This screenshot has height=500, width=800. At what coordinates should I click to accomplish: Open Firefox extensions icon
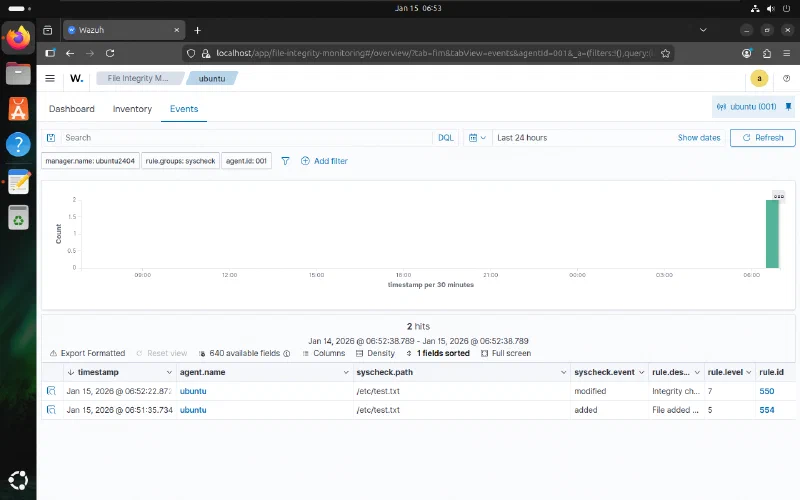(766, 53)
